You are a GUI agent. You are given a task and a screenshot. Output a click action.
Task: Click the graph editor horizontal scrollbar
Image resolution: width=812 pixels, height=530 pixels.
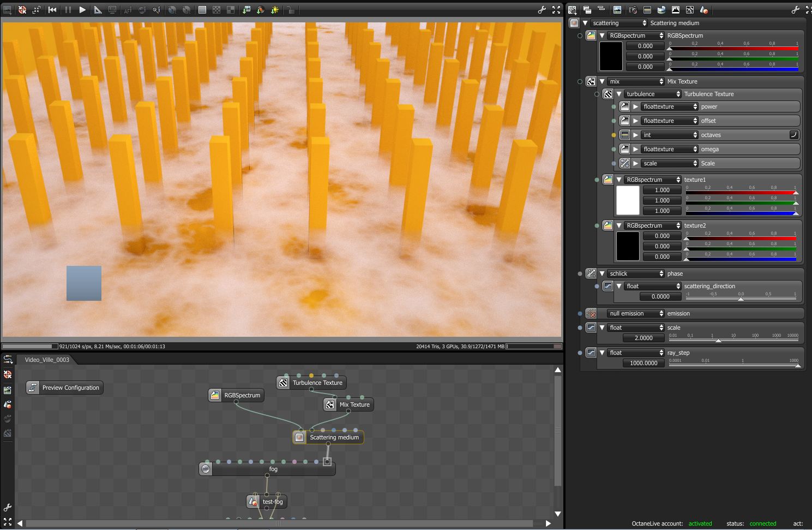pyautogui.click(x=279, y=523)
